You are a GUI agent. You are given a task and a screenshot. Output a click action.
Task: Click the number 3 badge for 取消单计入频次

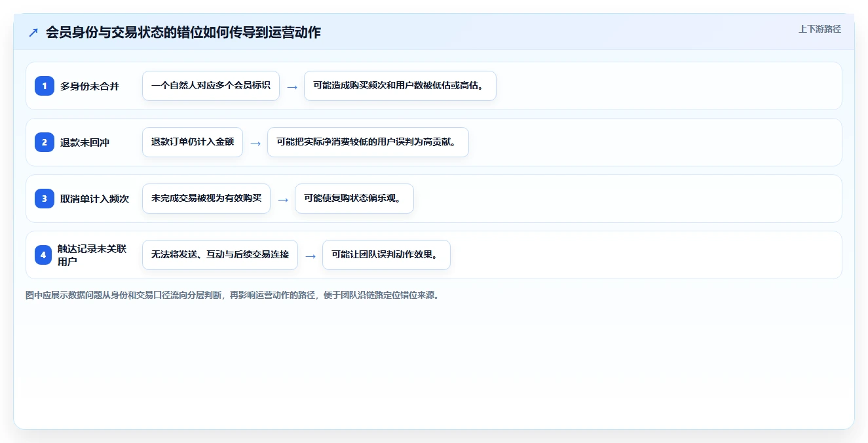(44, 199)
